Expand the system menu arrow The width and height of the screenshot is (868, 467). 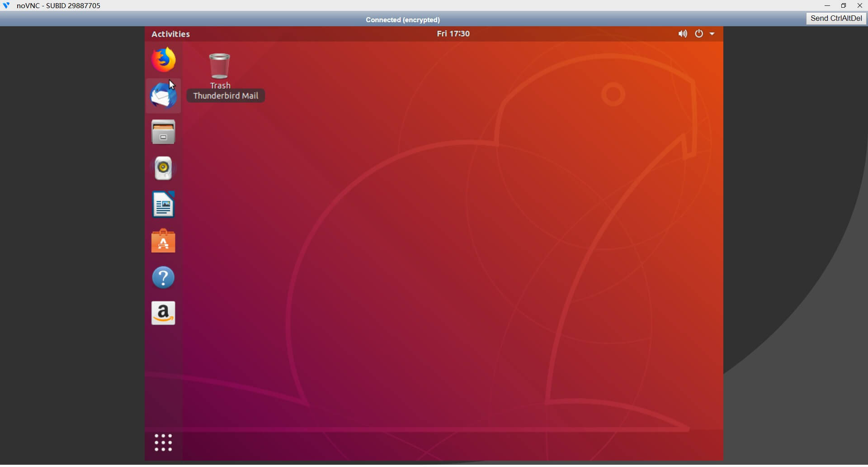[x=712, y=34]
